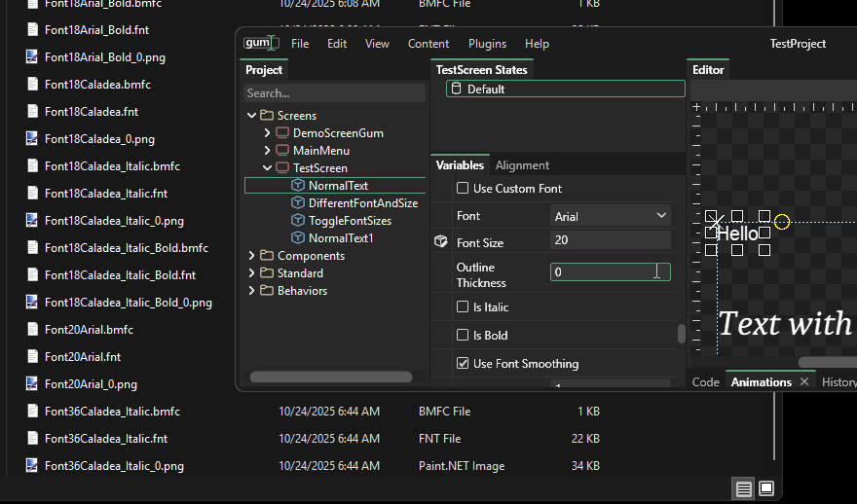Click the NormalText text instance icon
Image resolution: width=857 pixels, height=504 pixels.
coord(298,186)
